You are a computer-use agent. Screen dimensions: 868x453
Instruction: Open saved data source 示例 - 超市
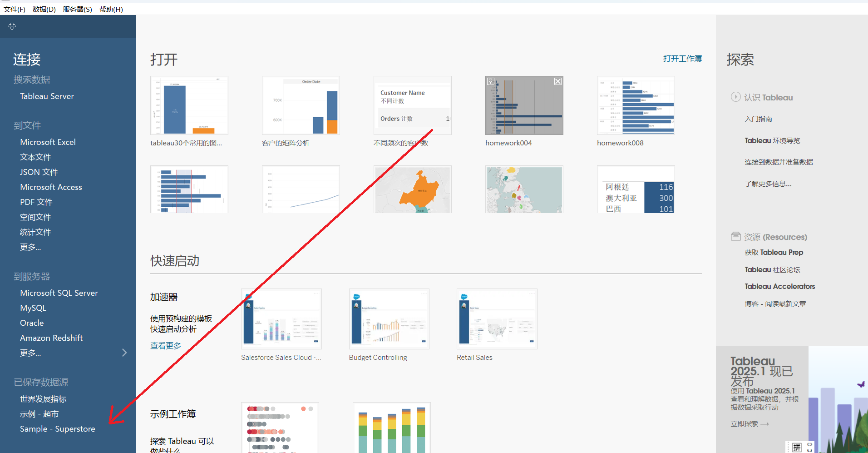click(39, 414)
